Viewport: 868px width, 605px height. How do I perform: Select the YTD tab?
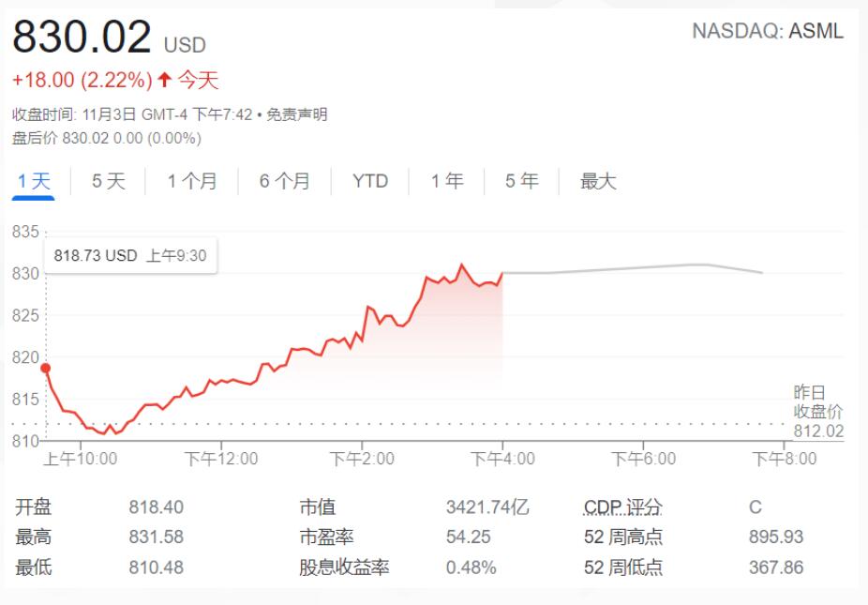[x=369, y=181]
